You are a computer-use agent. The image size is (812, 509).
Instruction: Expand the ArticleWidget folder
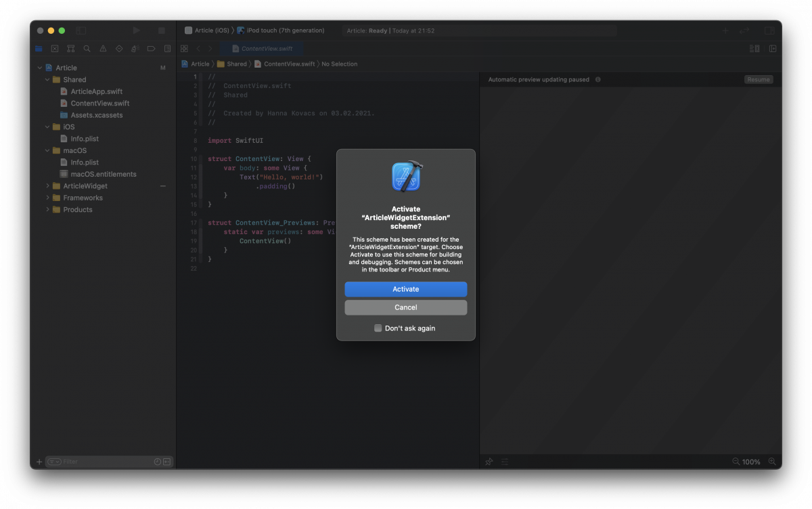47,186
